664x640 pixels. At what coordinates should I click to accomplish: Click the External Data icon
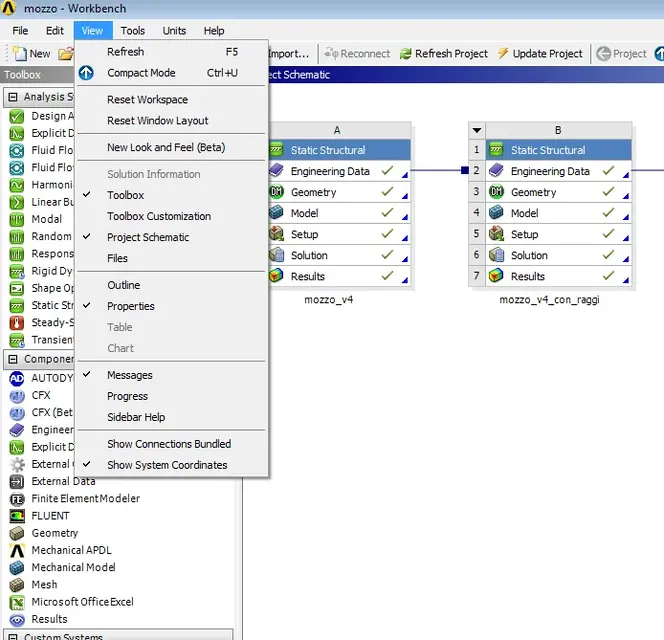pos(17,482)
